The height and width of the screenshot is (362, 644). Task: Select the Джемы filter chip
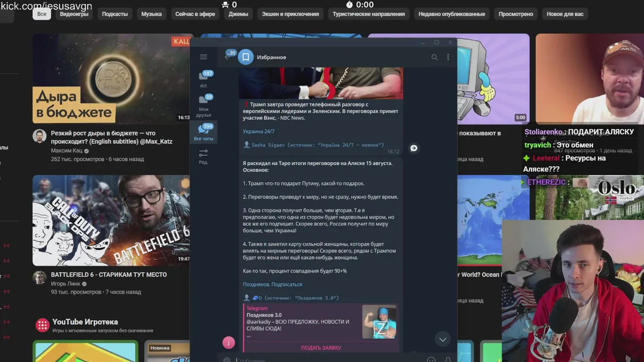tap(238, 14)
